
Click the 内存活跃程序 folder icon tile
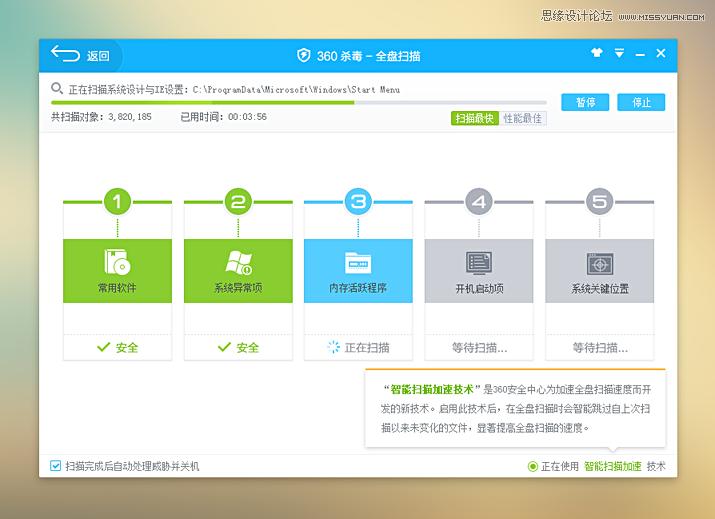[x=358, y=263]
